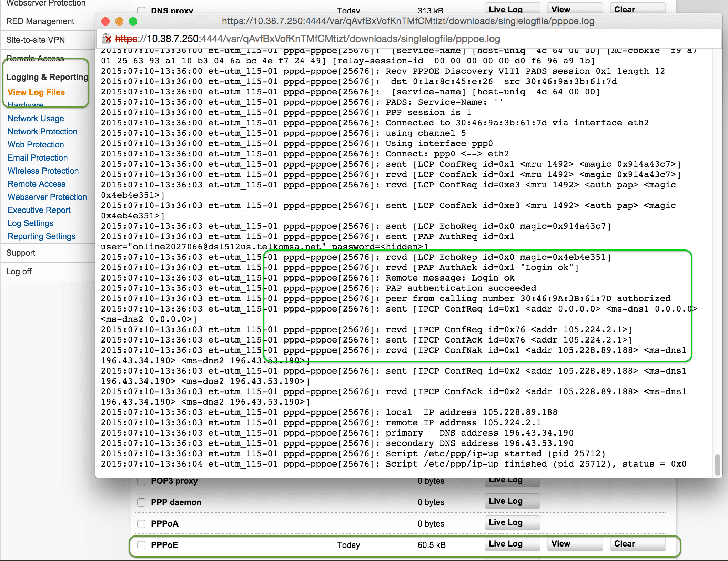
Task: Maximize the pppoe.log popup window
Action: pos(133,21)
